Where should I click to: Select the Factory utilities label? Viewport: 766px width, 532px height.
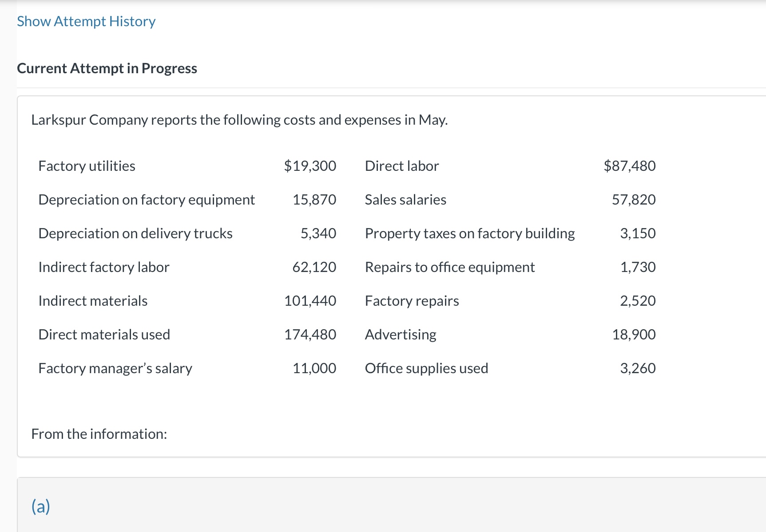click(87, 166)
